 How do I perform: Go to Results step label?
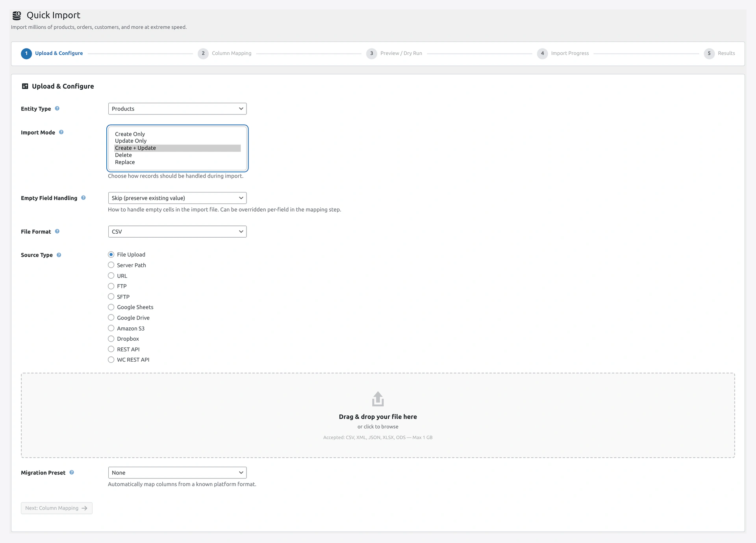(726, 53)
